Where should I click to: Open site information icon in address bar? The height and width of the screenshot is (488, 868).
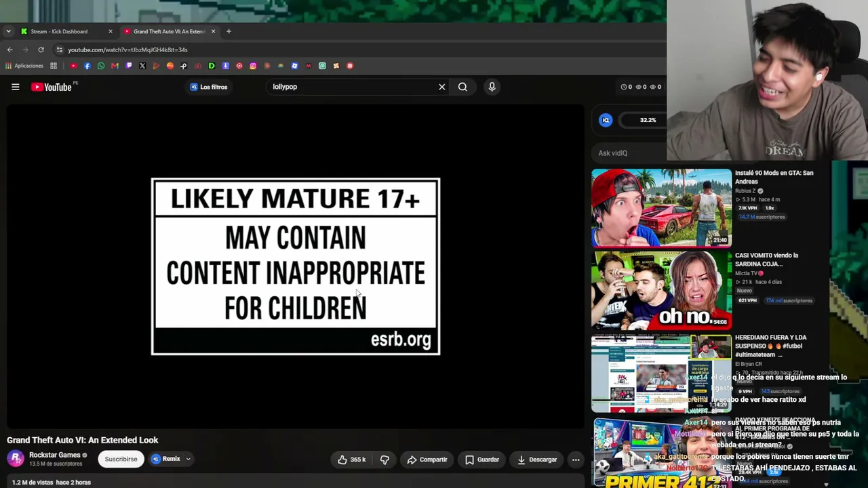tap(60, 49)
